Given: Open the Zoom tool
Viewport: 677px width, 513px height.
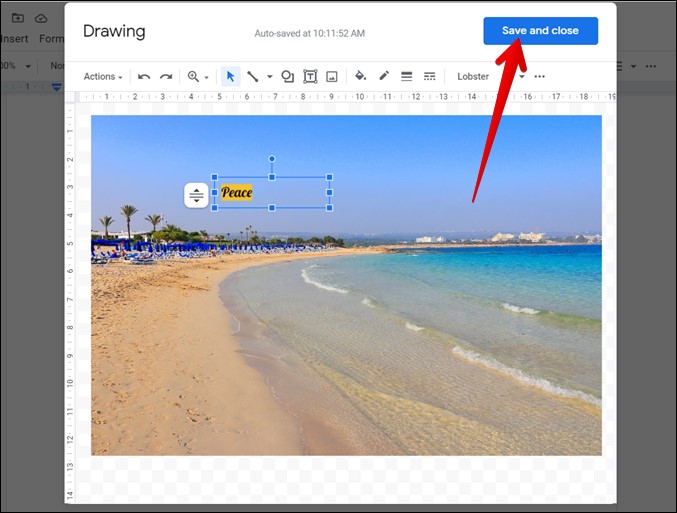Looking at the screenshot, I should (193, 77).
